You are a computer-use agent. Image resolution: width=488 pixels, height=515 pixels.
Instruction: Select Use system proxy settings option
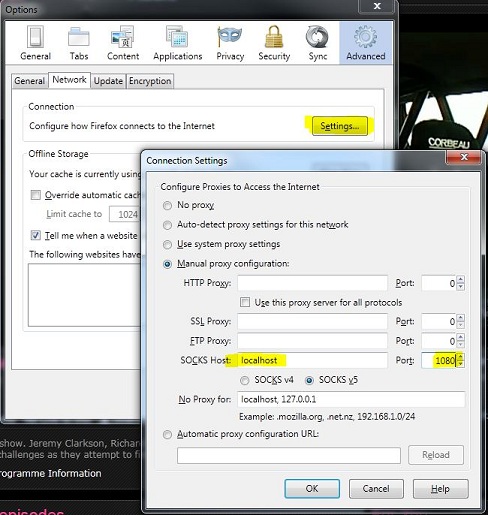[167, 245]
